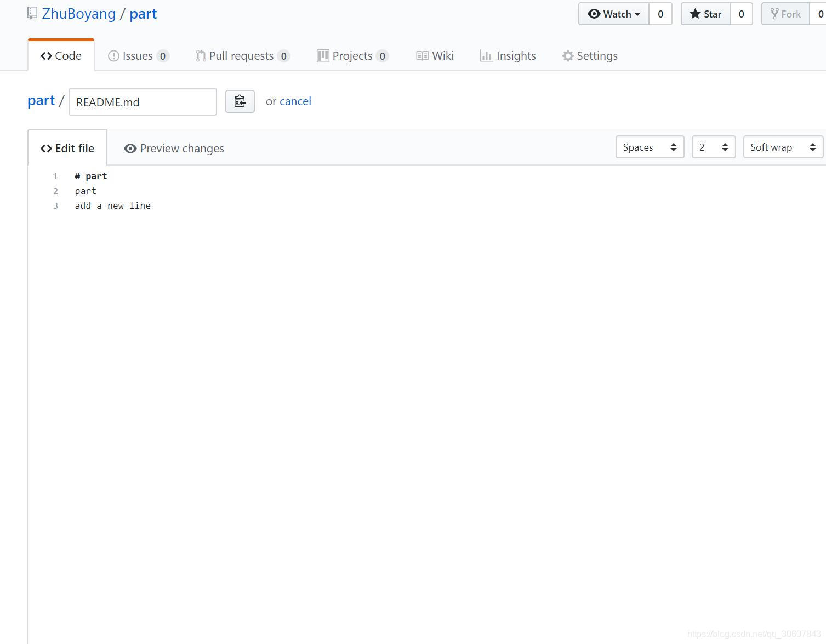Click the part breadcrumb link

[41, 101]
